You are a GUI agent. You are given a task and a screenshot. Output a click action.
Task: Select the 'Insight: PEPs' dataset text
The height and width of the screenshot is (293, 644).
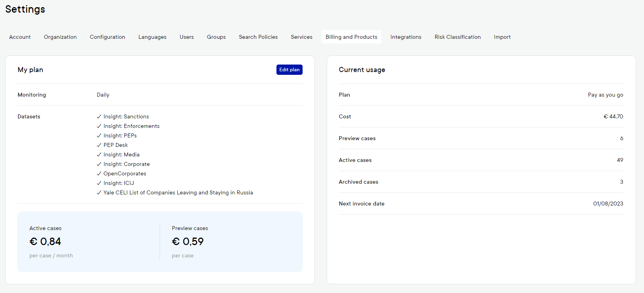tap(120, 135)
